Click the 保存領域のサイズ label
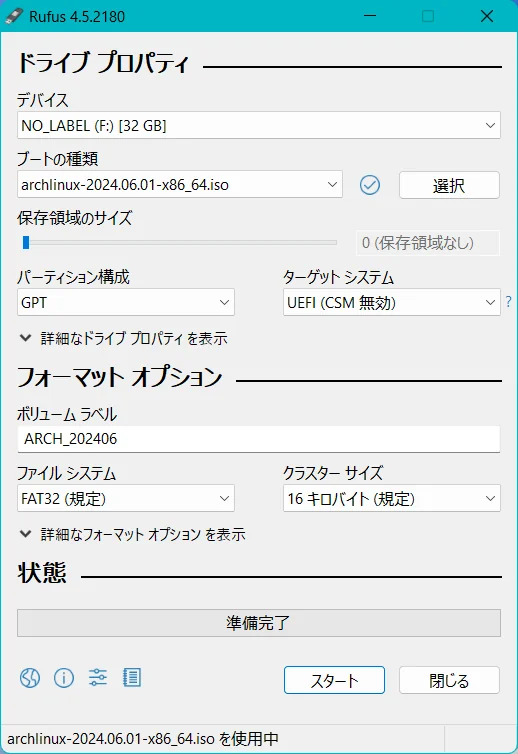 75,218
